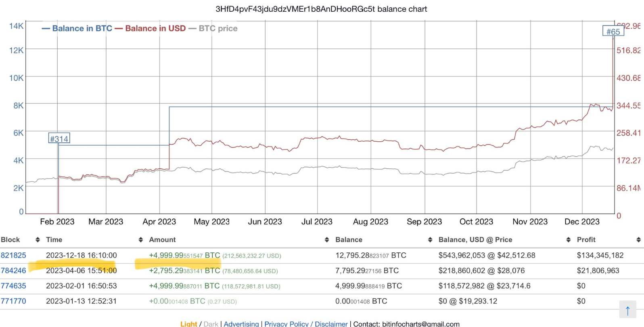Viewport: 644px width, 327px height.
Task: Select balance 4,999.99888419 BTC cell
Action: pos(369,286)
